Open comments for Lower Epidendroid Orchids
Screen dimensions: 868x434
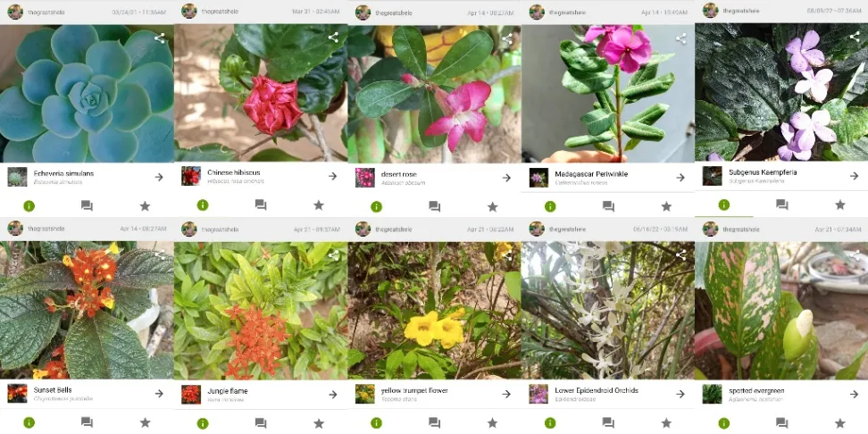(608, 422)
